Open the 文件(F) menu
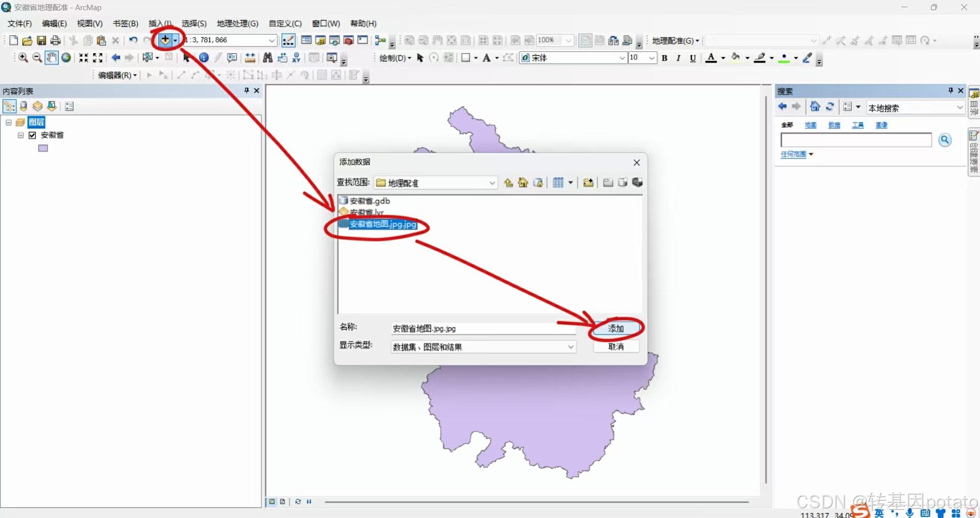This screenshot has height=518, width=980. pyautogui.click(x=19, y=23)
